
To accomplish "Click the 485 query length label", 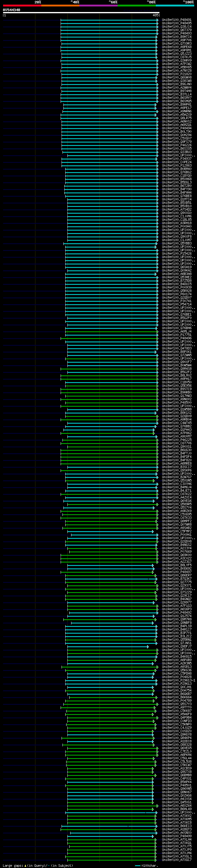I will 155,15.
